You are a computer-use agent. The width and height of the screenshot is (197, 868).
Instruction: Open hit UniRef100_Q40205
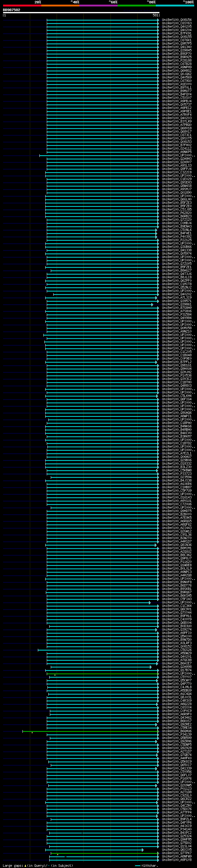tap(177, 26)
